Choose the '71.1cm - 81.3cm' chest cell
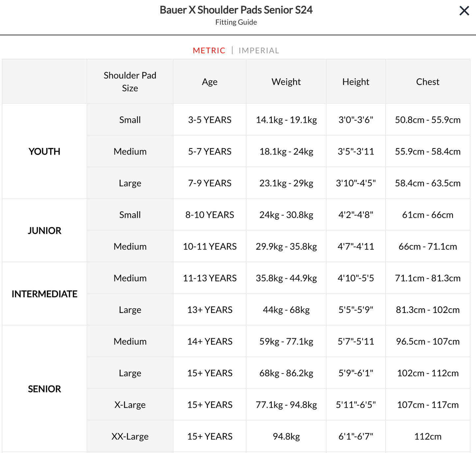 click(x=428, y=278)
